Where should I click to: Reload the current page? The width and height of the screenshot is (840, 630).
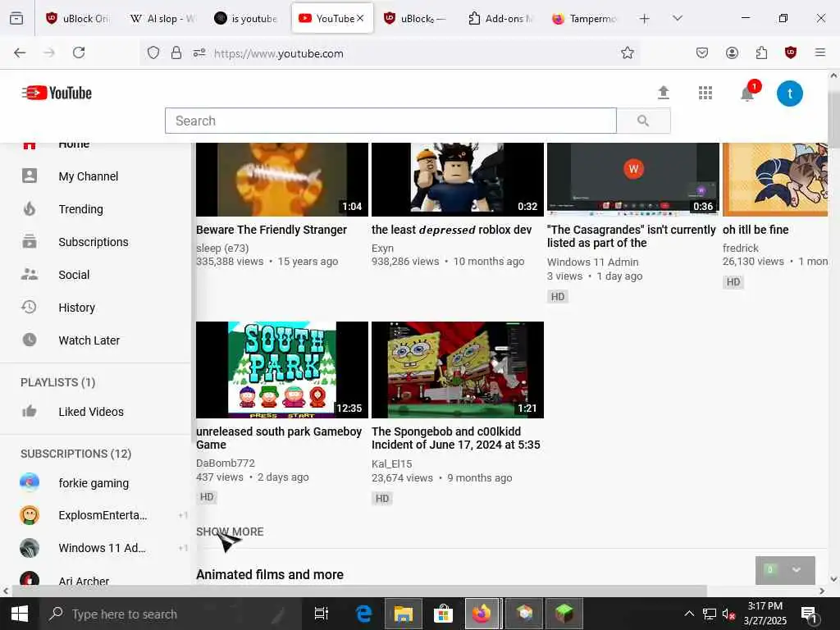pos(79,52)
